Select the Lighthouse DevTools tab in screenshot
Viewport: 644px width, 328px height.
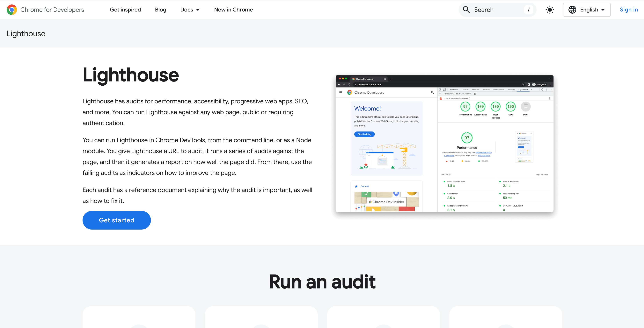pyautogui.click(x=523, y=89)
